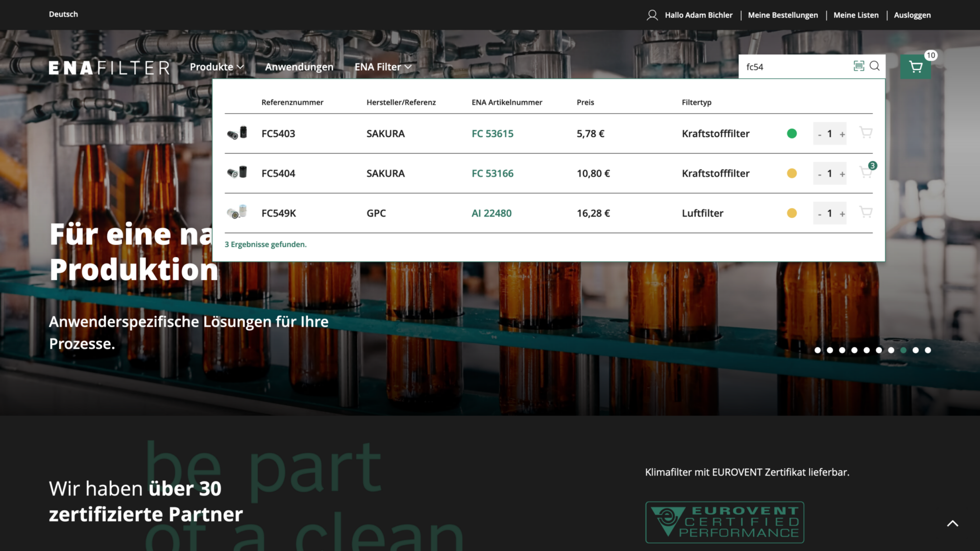The width and height of the screenshot is (980, 551).
Task: Click the yellow stock indicator for FC549K
Action: 792,213
